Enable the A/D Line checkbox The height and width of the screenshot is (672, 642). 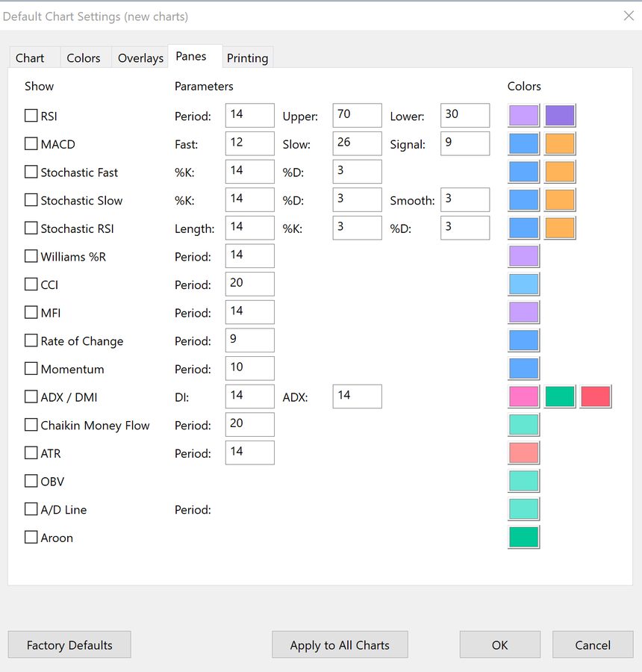31,509
